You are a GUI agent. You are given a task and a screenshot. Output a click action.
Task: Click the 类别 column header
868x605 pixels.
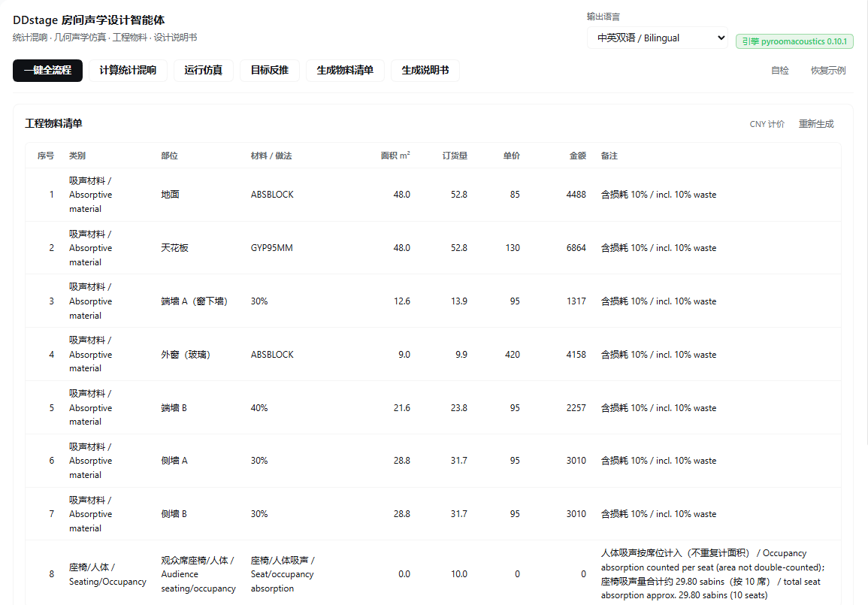(x=77, y=156)
